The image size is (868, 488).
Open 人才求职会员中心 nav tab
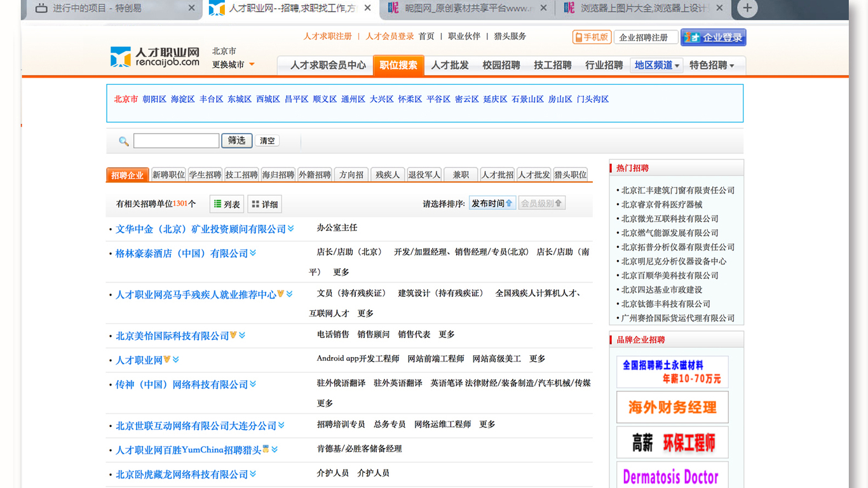(x=328, y=65)
